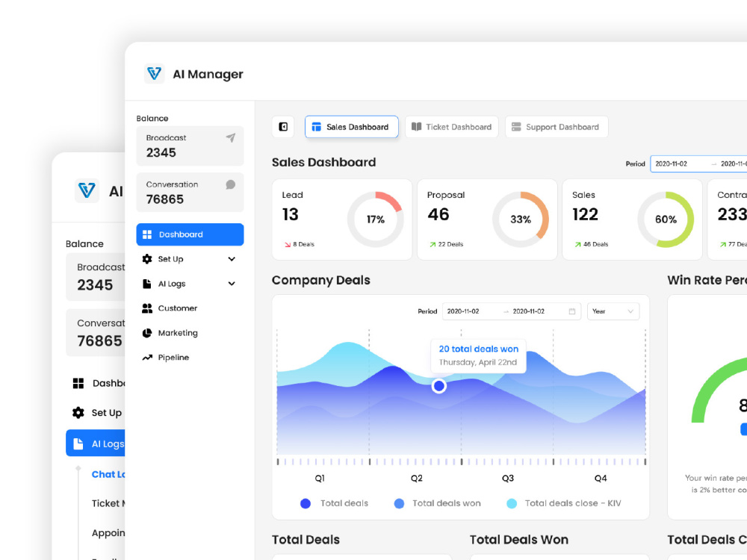Click the Pipeline trend arrow icon

147,357
